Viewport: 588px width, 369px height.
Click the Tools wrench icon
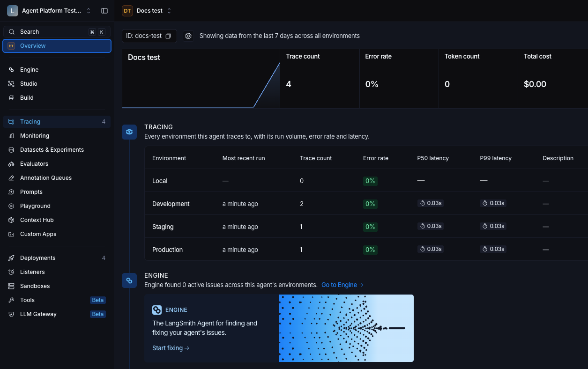click(x=11, y=300)
